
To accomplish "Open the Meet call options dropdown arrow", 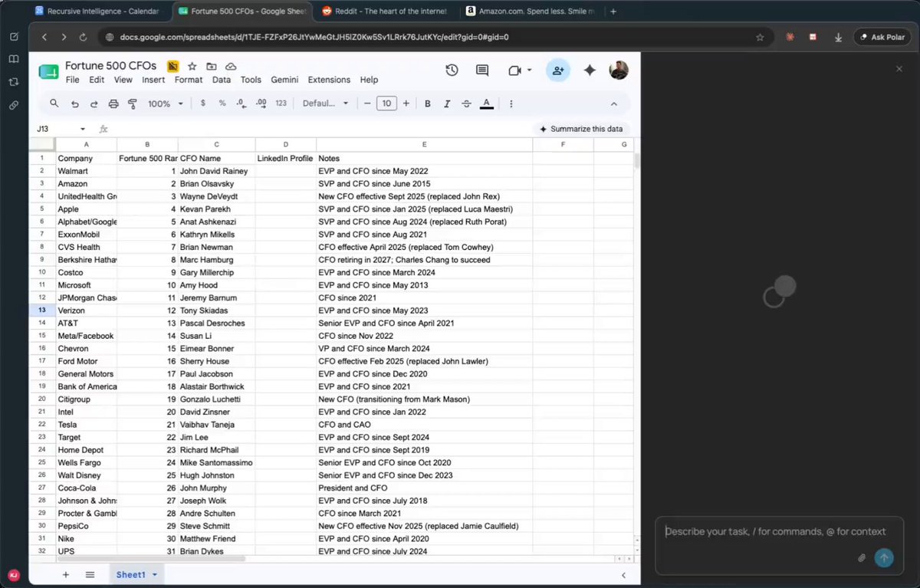I will click(529, 70).
